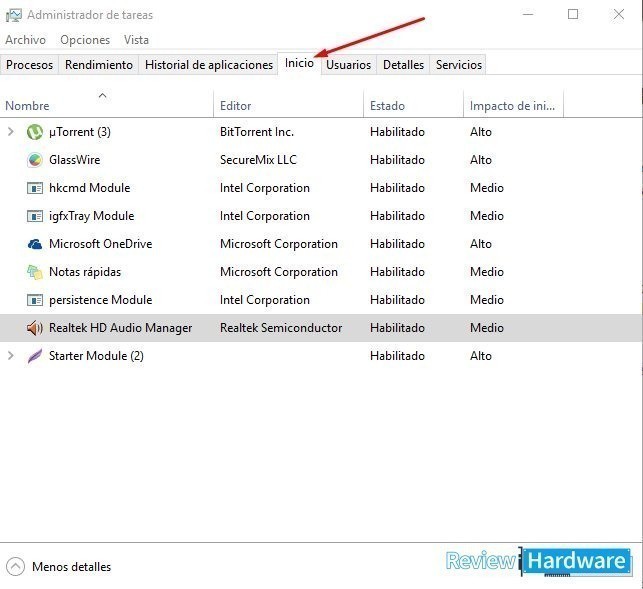Expand the µTorrent (3) group
Screen dimensions: 643x589
pos(11,132)
